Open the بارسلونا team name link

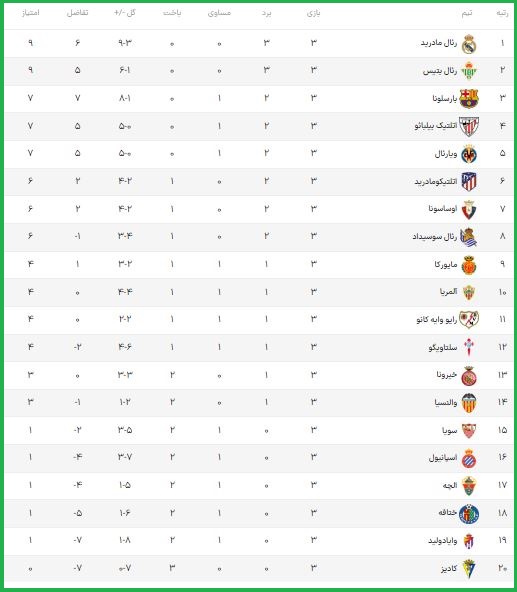click(444, 99)
